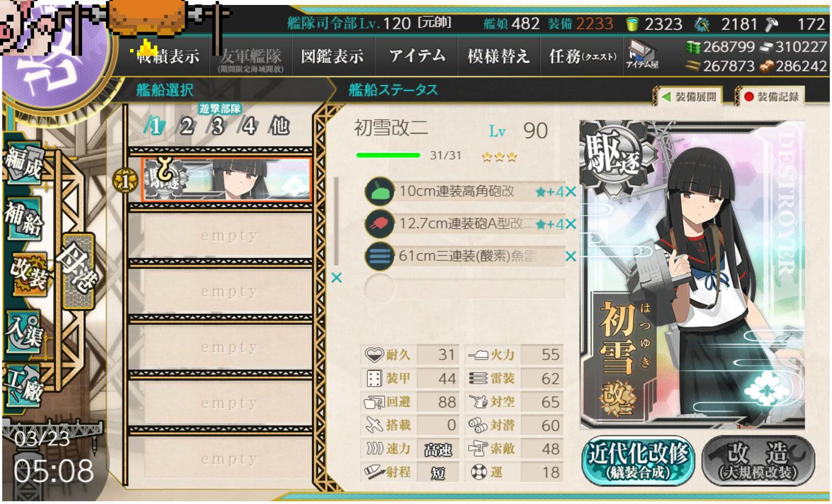
Task: Click the 近代化改修 modernization button
Action: pos(639,460)
